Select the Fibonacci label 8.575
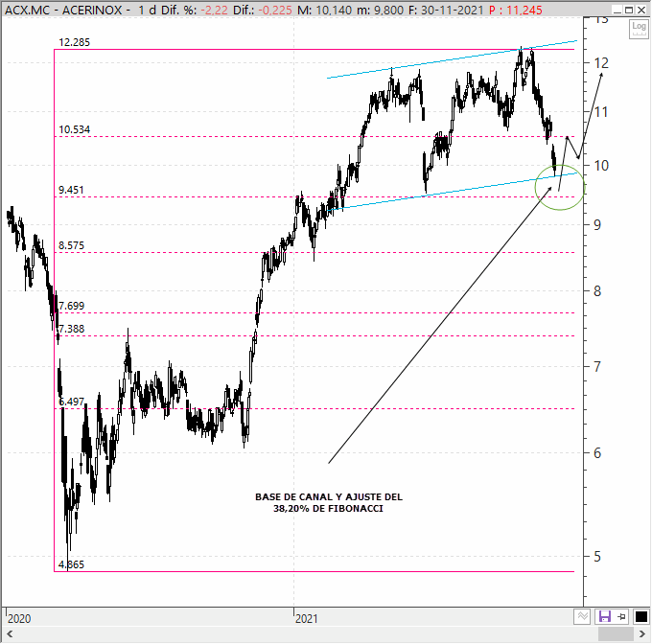Viewport: 652px width, 644px height. [x=71, y=245]
